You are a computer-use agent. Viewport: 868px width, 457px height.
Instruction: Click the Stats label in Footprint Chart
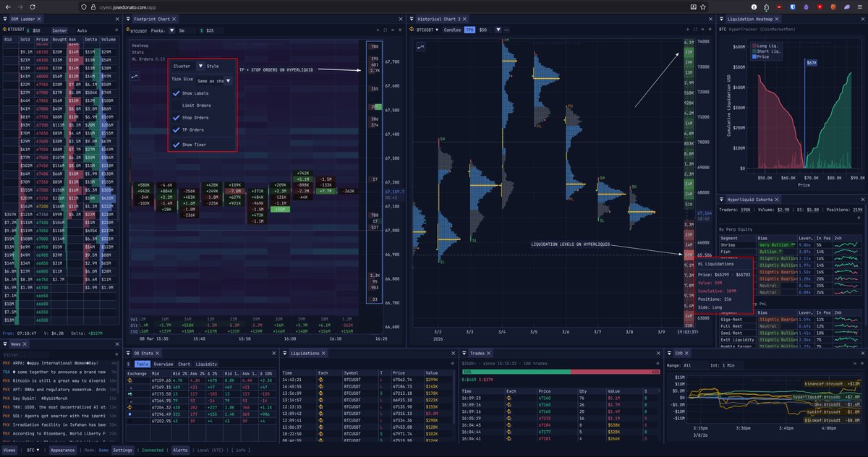(x=138, y=52)
